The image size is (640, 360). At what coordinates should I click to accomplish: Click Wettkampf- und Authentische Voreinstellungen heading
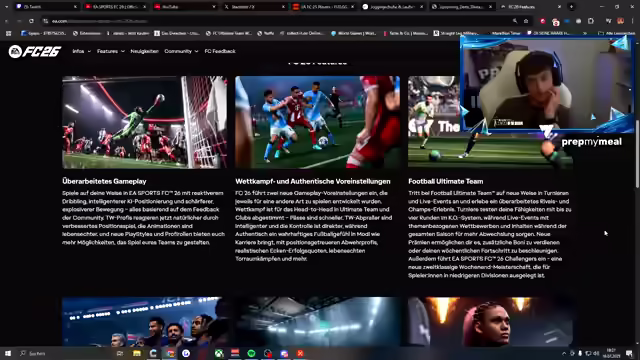coord(313,181)
